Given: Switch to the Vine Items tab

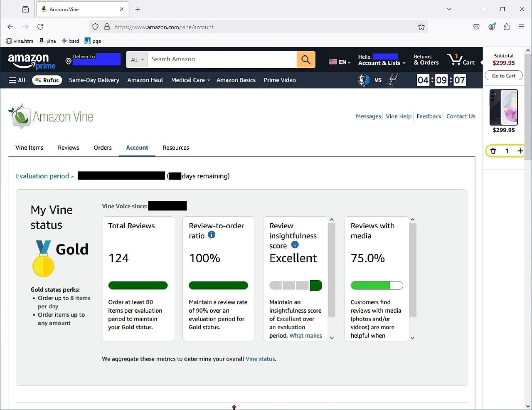Looking at the screenshot, I should click(x=30, y=148).
